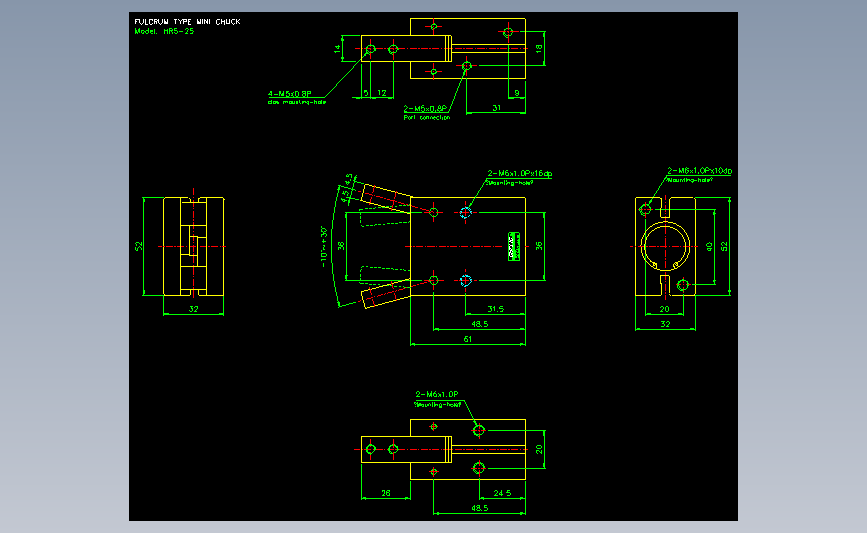Click the "31" dimension value

click(497, 108)
